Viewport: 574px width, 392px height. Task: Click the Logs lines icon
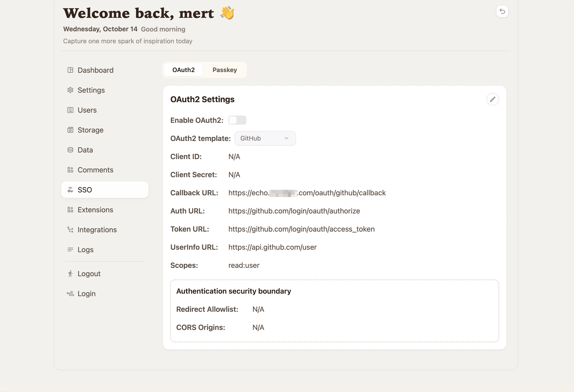tap(70, 250)
